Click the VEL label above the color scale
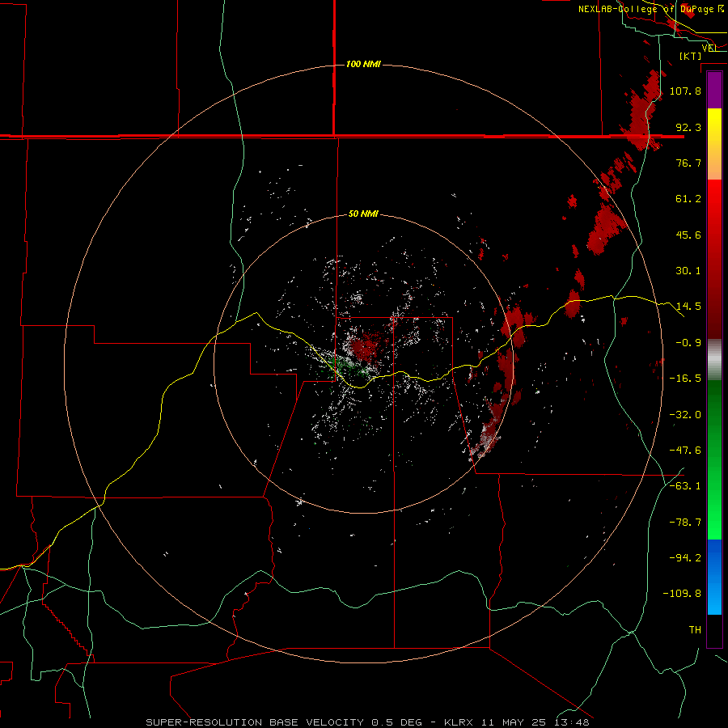Screen dimensions: 728x728 coord(710,48)
